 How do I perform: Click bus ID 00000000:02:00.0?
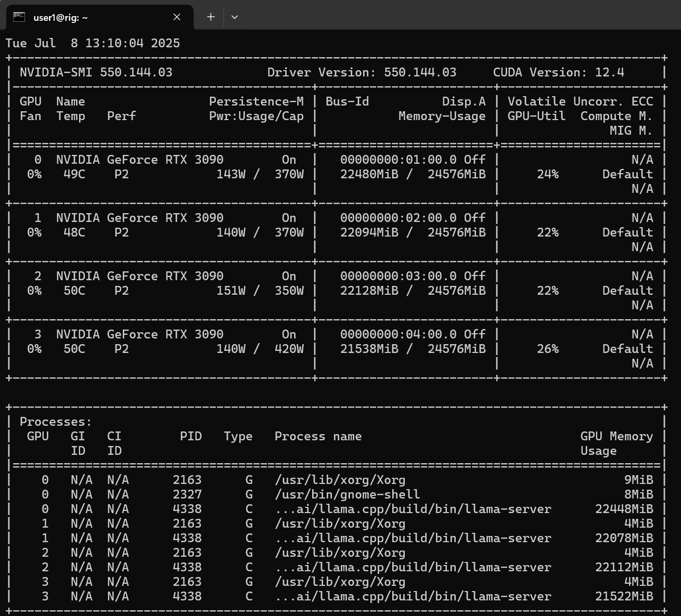[x=399, y=218]
